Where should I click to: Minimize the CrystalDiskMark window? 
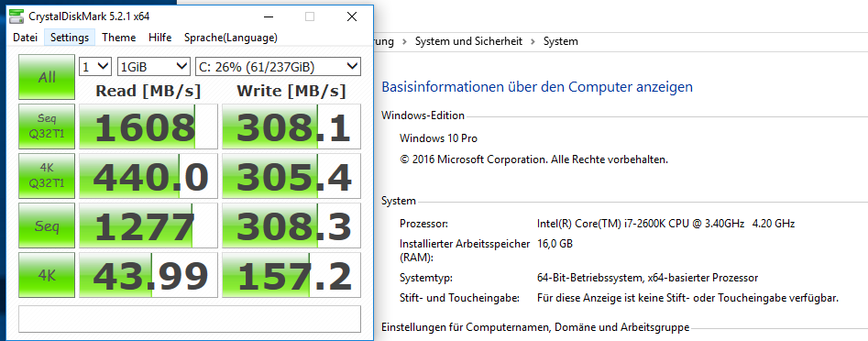[268, 17]
